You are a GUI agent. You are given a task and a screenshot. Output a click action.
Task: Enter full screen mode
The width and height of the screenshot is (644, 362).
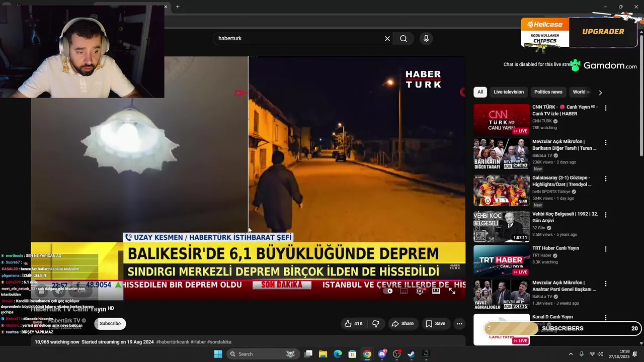(x=452, y=291)
